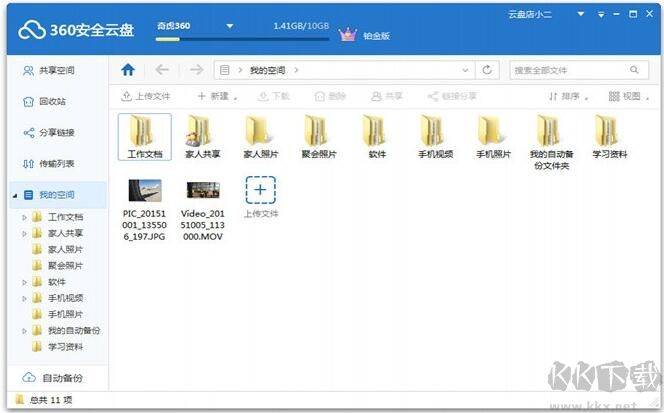Click the 下载 download button
Screen dimensions: 664x413
point(274,96)
